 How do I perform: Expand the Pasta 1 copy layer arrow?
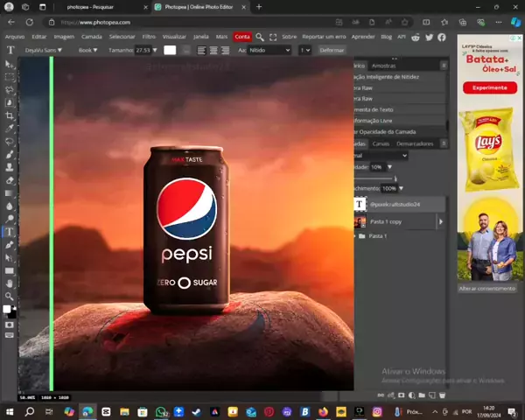pos(441,221)
